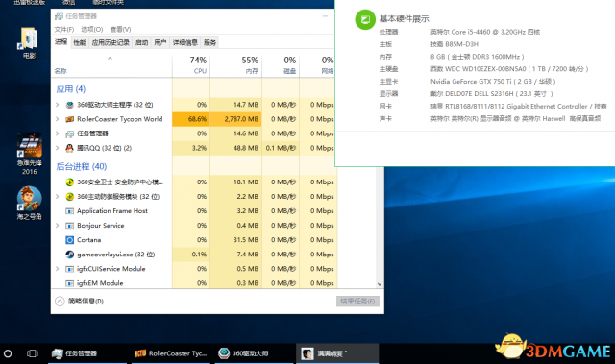Screen dimensions: 615x364
Task: Open Cortana search circle on taskbar
Action: point(8,353)
